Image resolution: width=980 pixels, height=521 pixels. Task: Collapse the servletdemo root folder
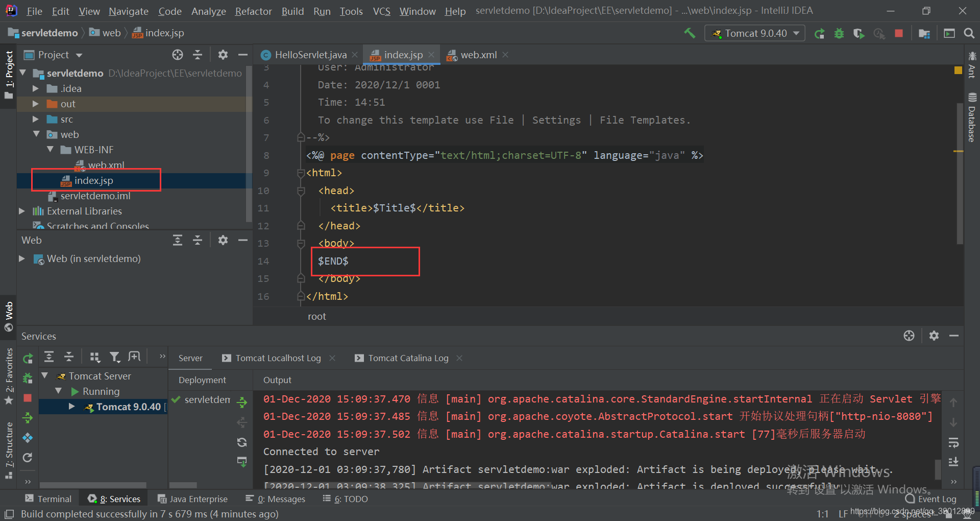23,73
